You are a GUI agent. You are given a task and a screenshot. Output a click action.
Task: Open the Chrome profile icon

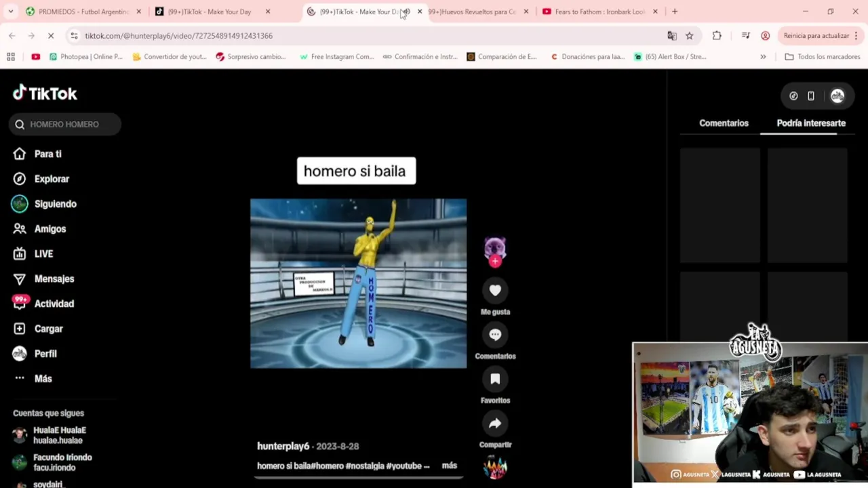(x=765, y=35)
